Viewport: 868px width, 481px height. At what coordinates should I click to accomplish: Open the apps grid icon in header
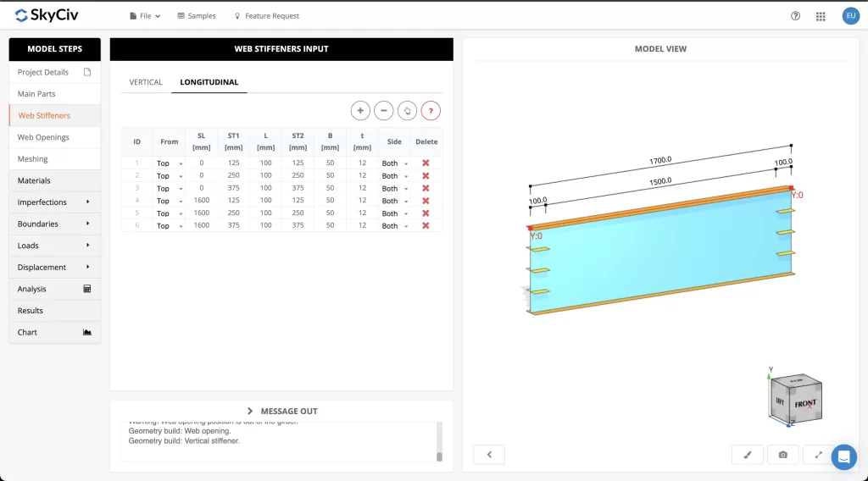[x=821, y=16]
